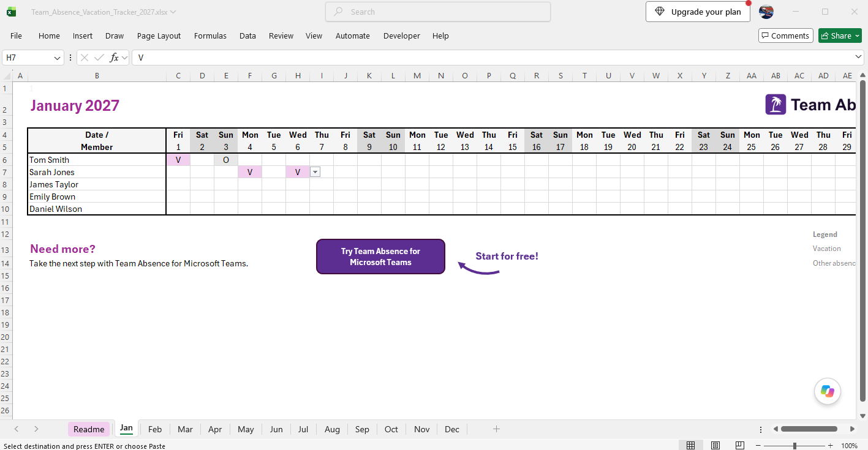Open the Share button dropdown
This screenshot has height=450, width=868.
[857, 36]
